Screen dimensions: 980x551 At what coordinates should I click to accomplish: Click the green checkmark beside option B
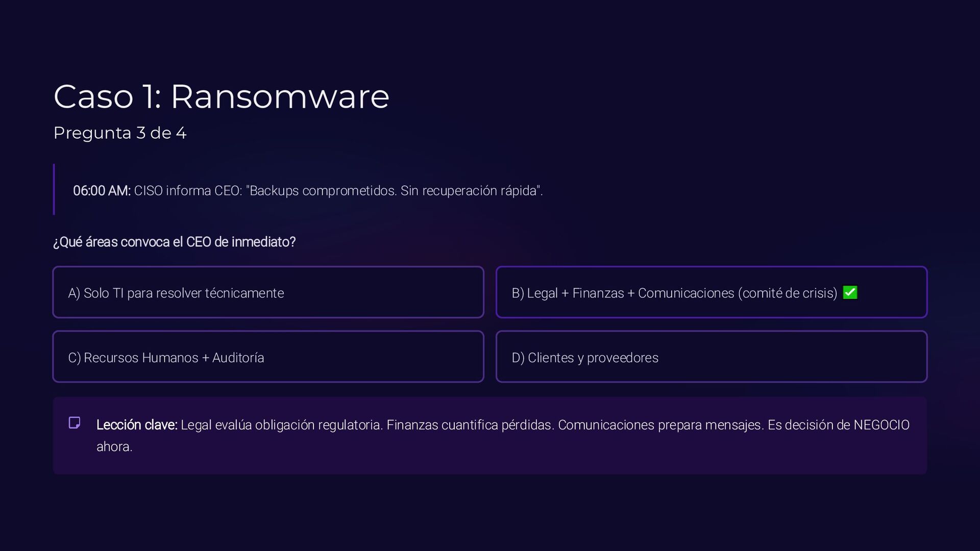850,292
